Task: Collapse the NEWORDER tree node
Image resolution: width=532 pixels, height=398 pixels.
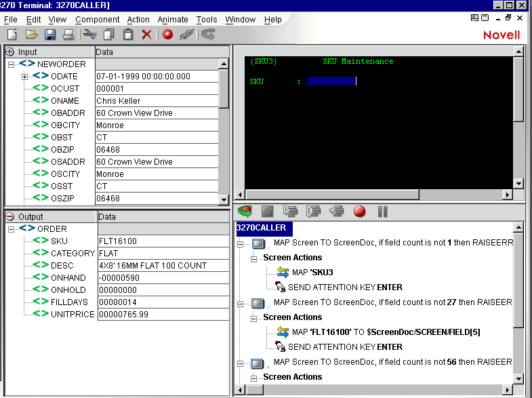Action: tap(12, 64)
